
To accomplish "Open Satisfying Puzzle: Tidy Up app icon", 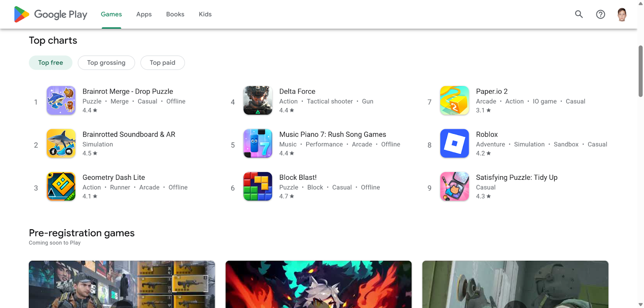I will [x=454, y=187].
